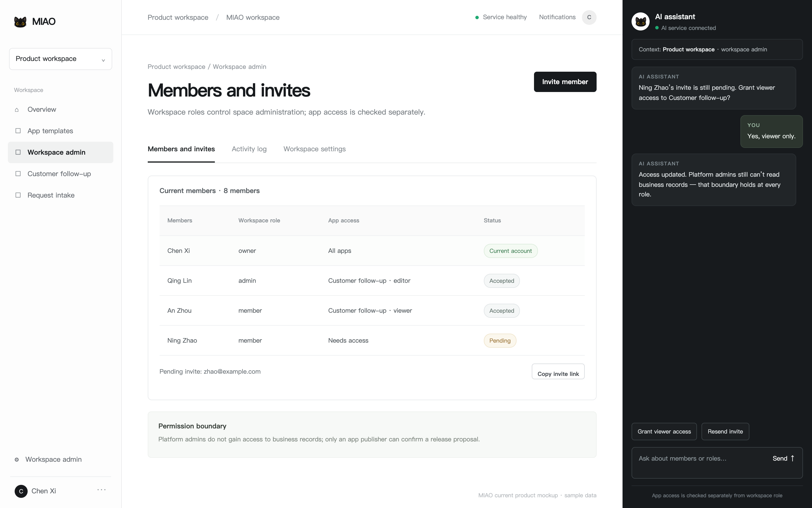Click Chen Xi's C avatar in the sidebar

pos(21,491)
